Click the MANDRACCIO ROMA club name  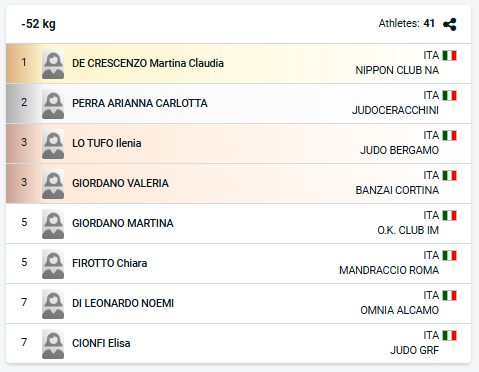point(389,270)
